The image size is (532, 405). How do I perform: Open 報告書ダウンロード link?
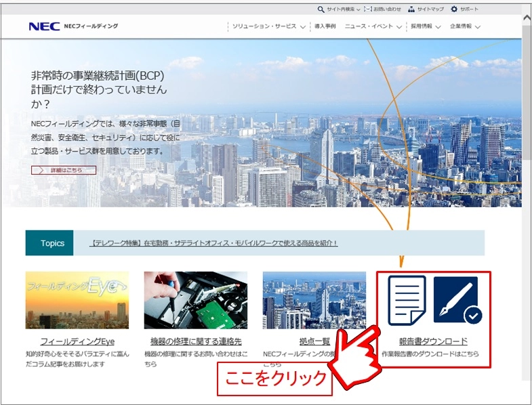433,341
